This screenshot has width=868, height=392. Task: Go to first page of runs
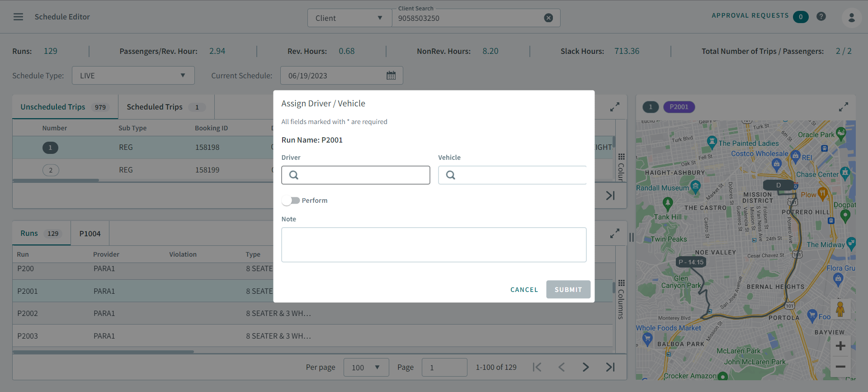click(537, 367)
